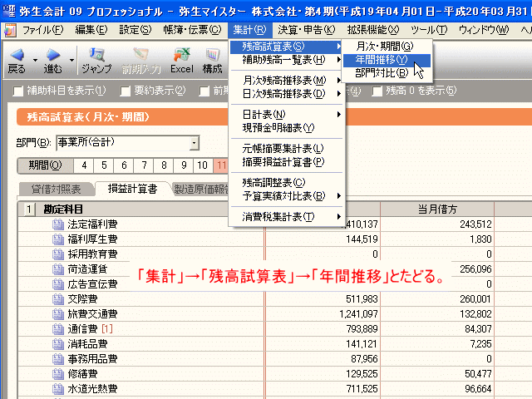Image resolution: width=532 pixels, height=399 pixels.
Task: Click the ledger icon beside 福利厚生費
Action: click(58, 239)
